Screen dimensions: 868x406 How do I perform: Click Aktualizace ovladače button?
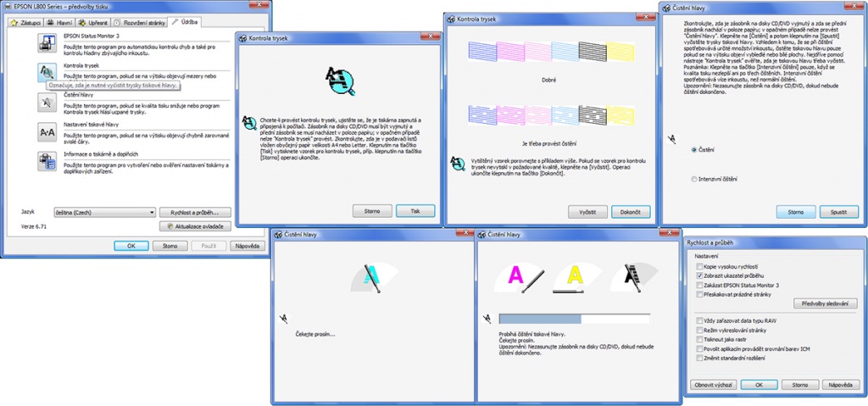pyautogui.click(x=196, y=226)
